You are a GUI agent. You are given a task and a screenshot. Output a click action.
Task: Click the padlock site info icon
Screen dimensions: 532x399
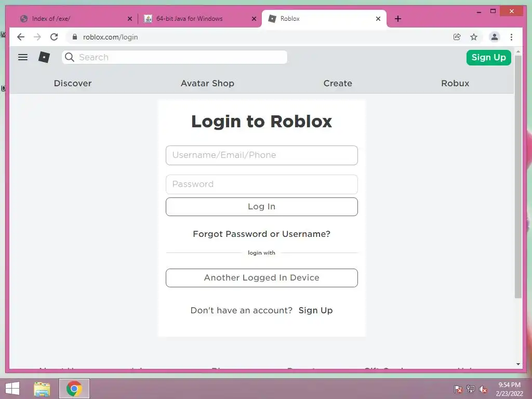point(75,37)
